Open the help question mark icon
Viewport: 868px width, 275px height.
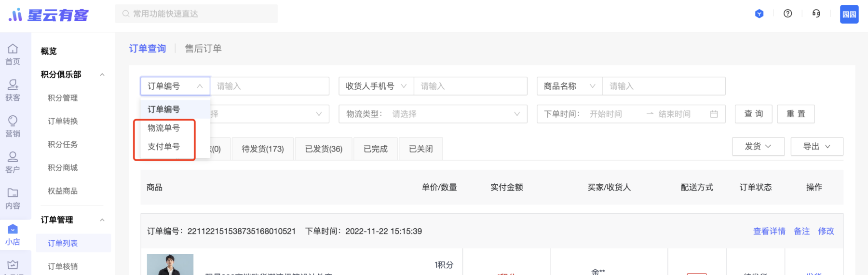pyautogui.click(x=787, y=14)
